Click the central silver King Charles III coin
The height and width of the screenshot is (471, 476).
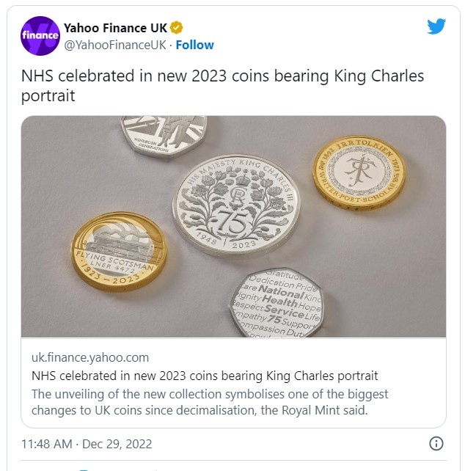click(x=230, y=205)
